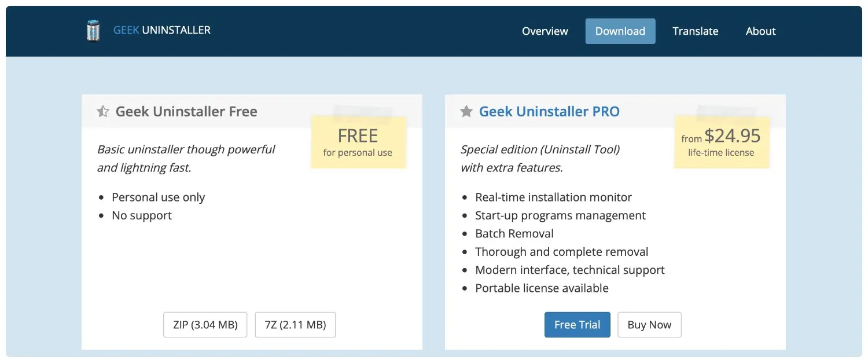Screen dimensions: 868x363
Task: Select the Download navigation tab
Action: (x=620, y=31)
